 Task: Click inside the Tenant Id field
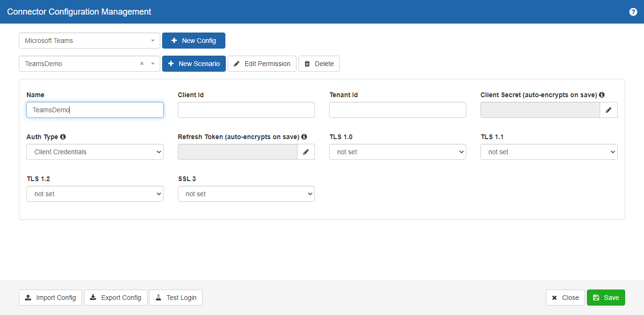pyautogui.click(x=397, y=109)
